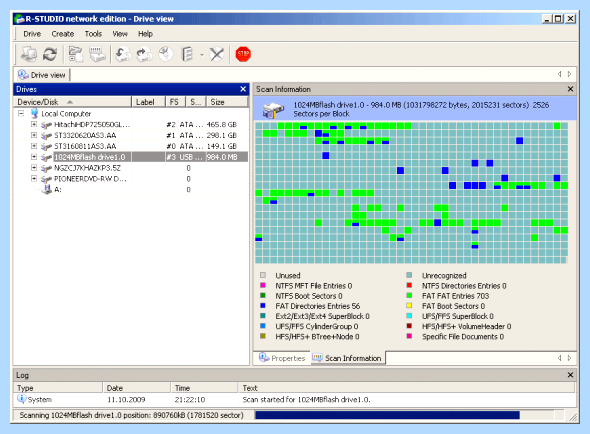Click the Type column header in Log
This screenshot has height=434, width=590.
pos(58,388)
